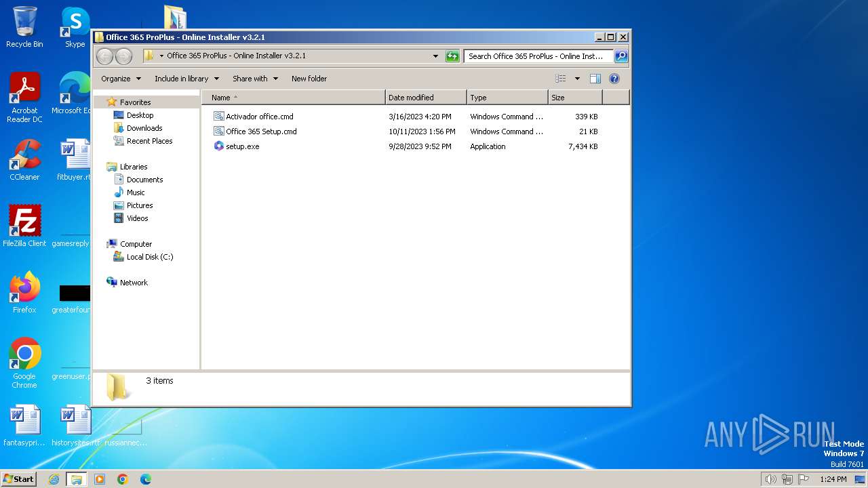Sort files by Date modified column
Image resolution: width=868 pixels, height=488 pixels.
tap(426, 98)
